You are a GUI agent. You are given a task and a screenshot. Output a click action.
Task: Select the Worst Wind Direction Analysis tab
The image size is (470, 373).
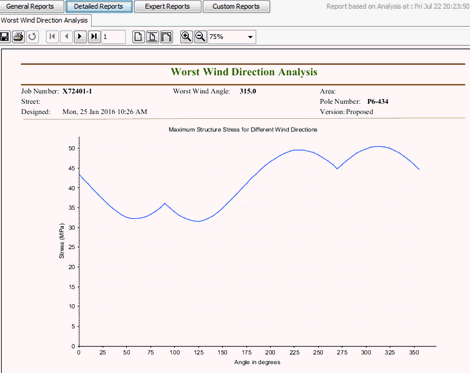45,20
